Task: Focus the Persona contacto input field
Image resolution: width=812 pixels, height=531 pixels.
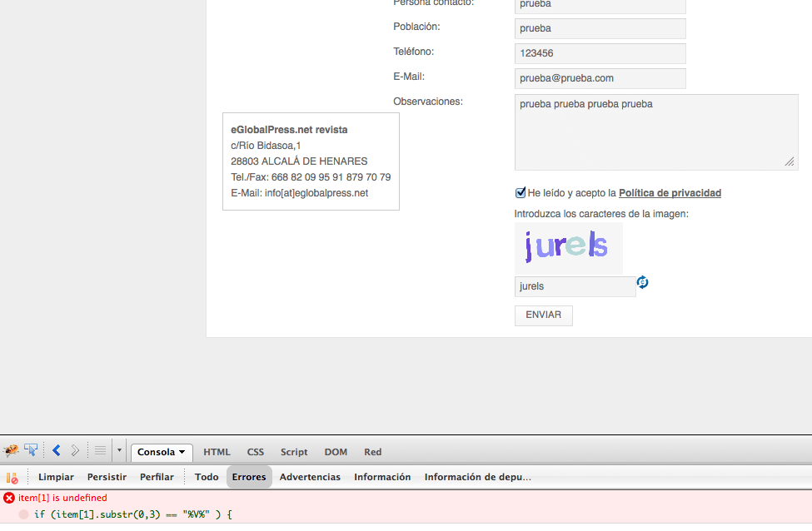Action: coord(600,5)
